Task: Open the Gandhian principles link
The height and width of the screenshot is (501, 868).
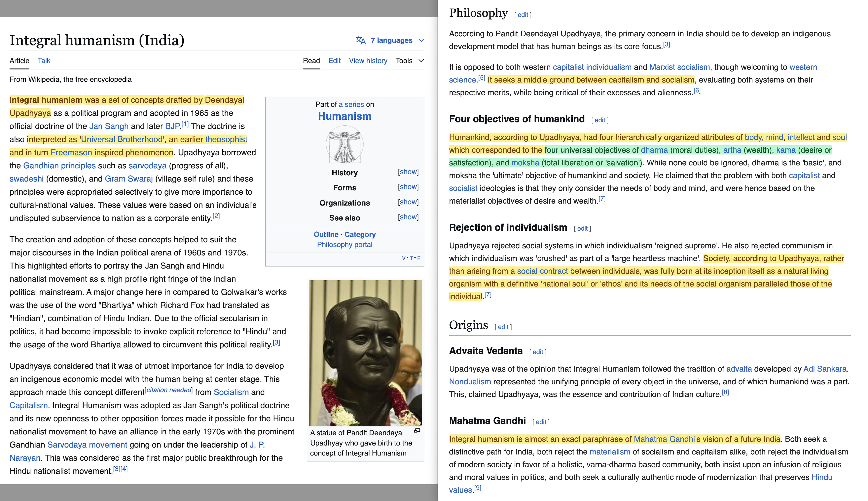Action: (x=59, y=165)
